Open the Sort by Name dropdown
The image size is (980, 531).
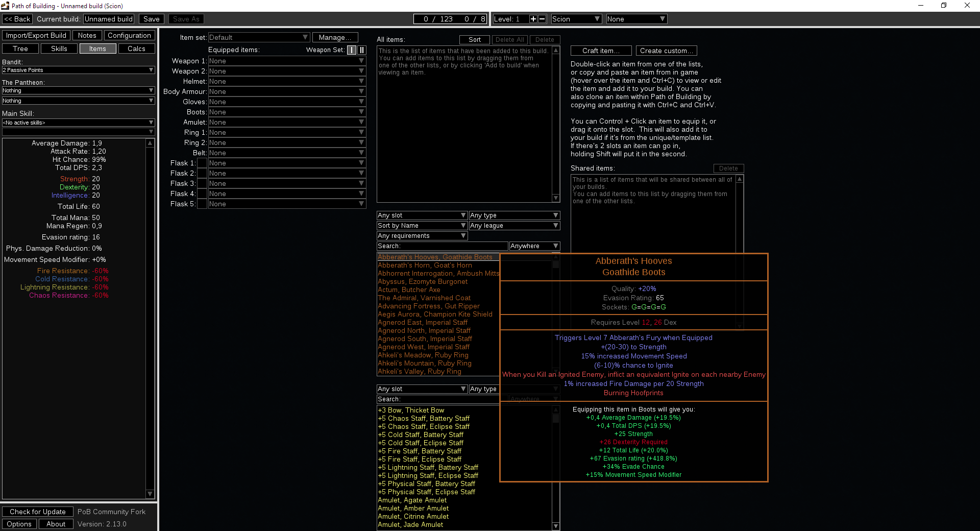coord(422,226)
